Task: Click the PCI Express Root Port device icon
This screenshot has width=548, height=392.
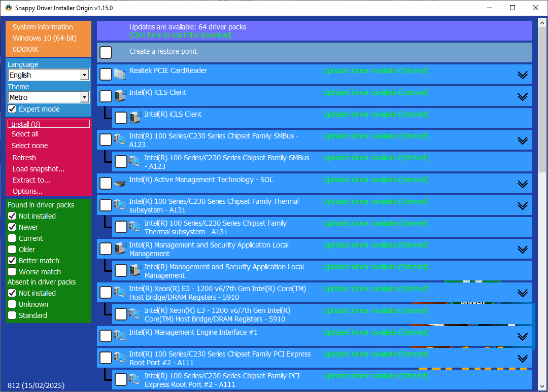Action: pyautogui.click(x=120, y=358)
